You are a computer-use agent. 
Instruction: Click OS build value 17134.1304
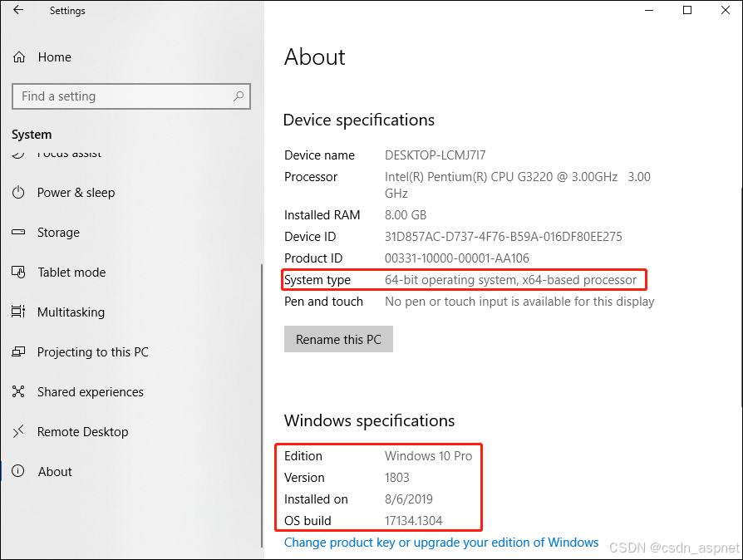tap(413, 521)
